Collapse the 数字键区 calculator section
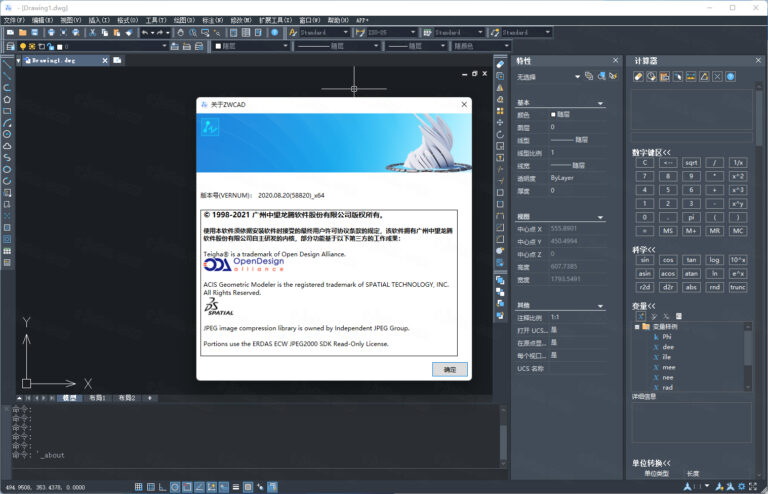Screen dimensions: 768x494 point(651,152)
